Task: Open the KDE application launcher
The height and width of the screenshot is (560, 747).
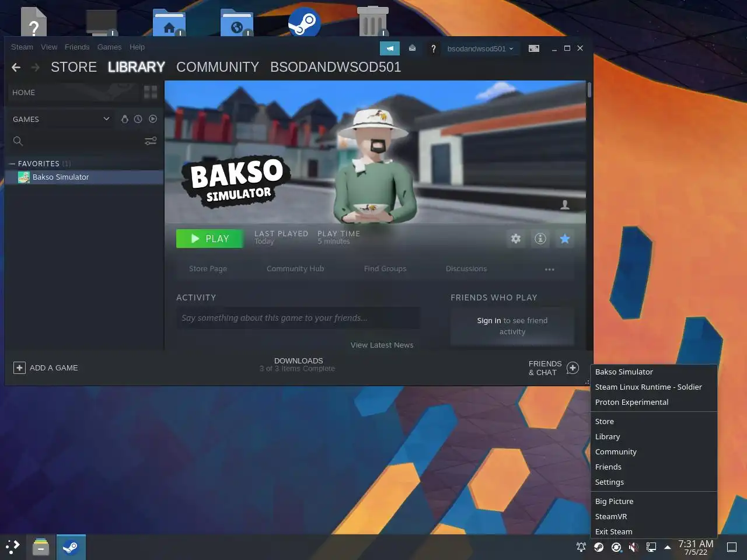Action: click(x=13, y=547)
